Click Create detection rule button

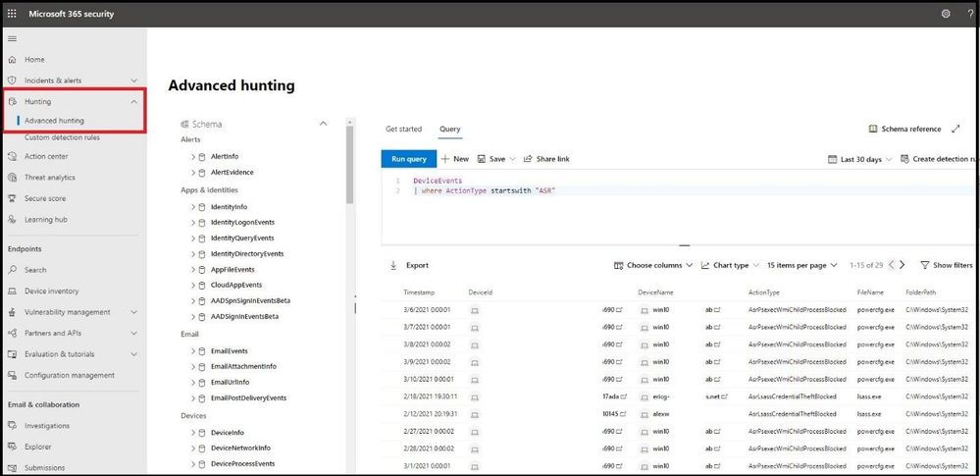coord(940,160)
